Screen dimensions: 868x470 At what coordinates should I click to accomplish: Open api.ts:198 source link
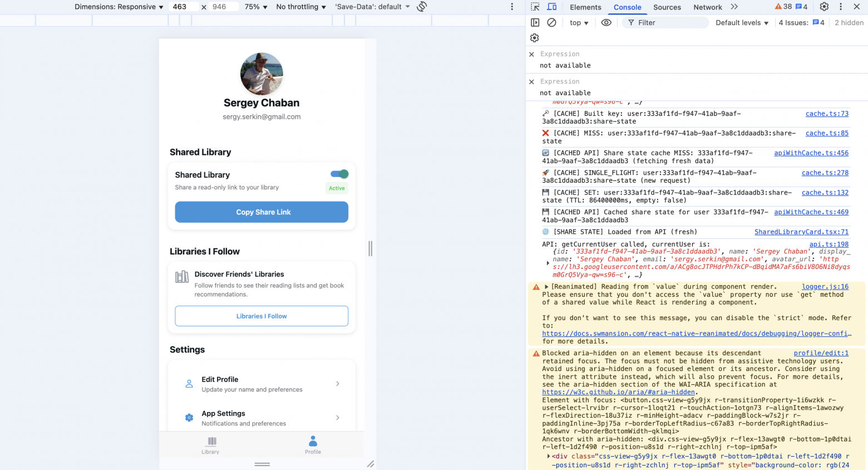pos(829,244)
